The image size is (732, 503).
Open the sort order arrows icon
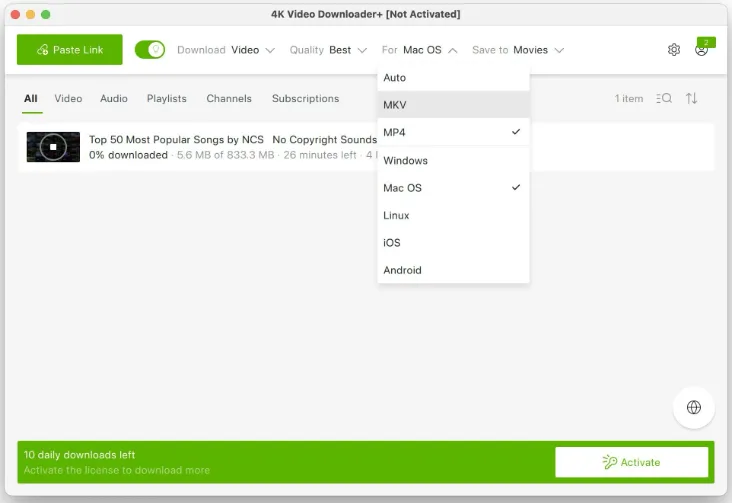[691, 99]
